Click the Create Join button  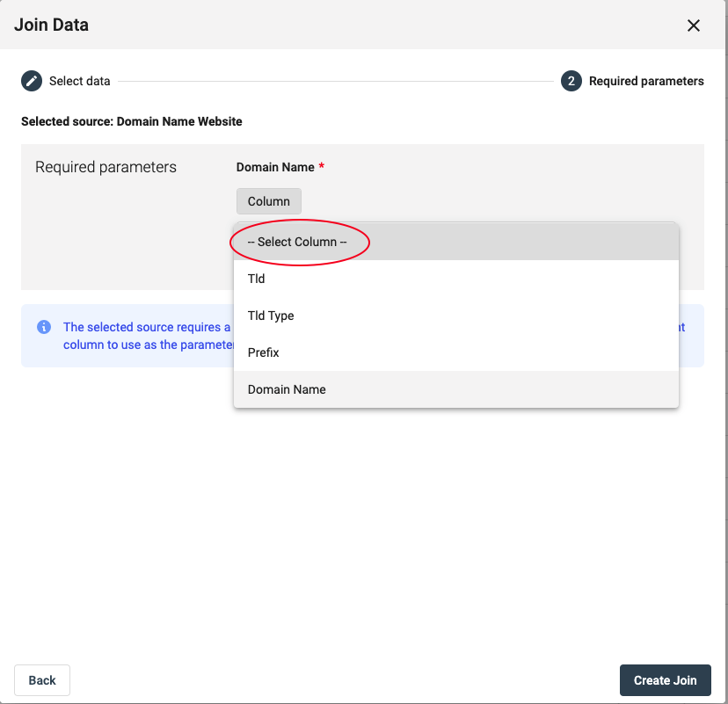tap(665, 680)
